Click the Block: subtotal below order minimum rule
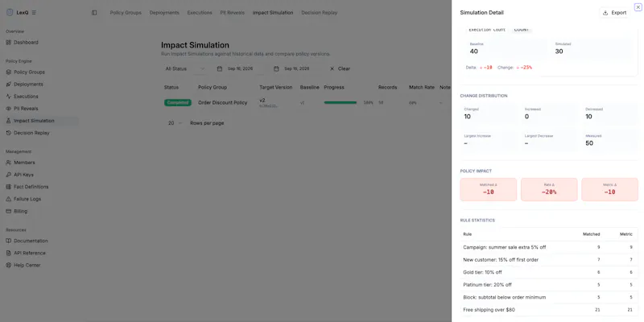Image resolution: width=644 pixels, height=322 pixels. coord(505,297)
